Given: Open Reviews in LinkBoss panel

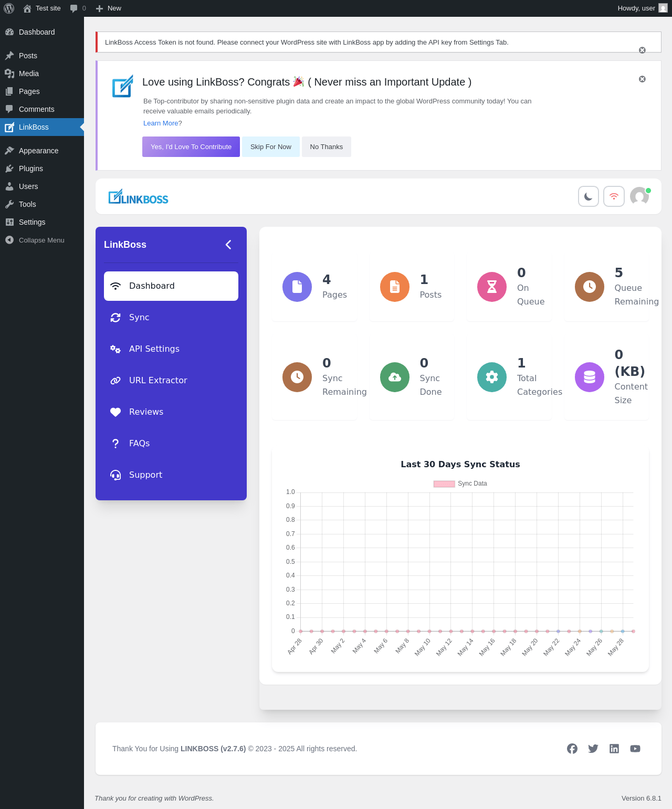Looking at the screenshot, I should click(171, 412).
